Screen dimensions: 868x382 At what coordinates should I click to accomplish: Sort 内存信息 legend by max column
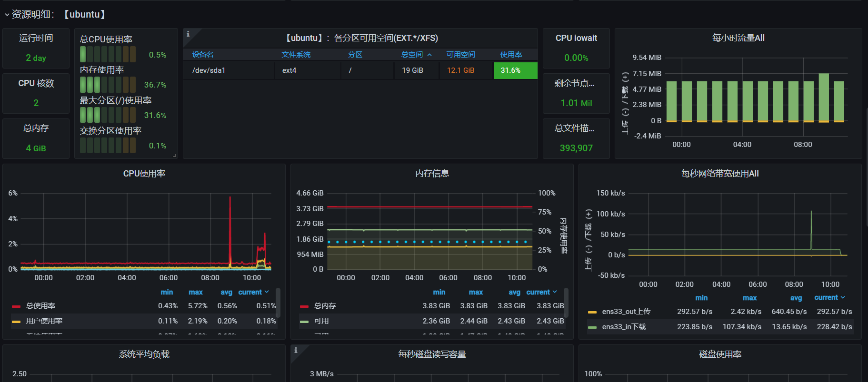pyautogui.click(x=476, y=292)
